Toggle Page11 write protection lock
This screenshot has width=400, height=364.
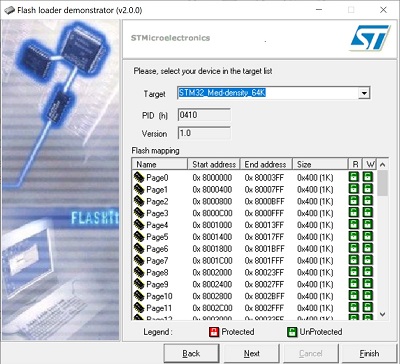368,308
